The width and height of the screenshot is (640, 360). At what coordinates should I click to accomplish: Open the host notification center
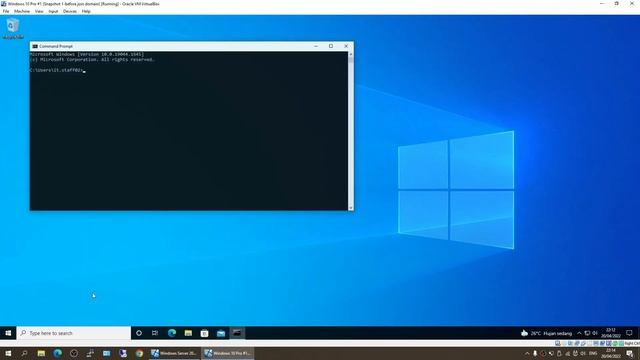coord(630,353)
